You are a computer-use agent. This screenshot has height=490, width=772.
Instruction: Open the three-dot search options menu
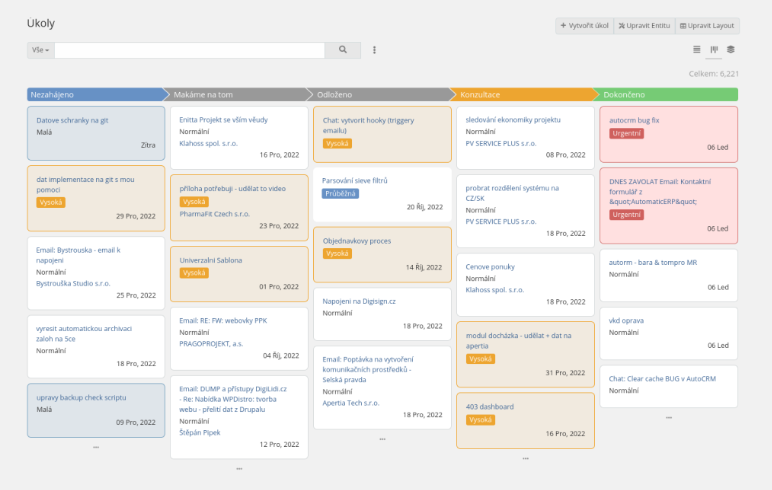pyautogui.click(x=374, y=49)
